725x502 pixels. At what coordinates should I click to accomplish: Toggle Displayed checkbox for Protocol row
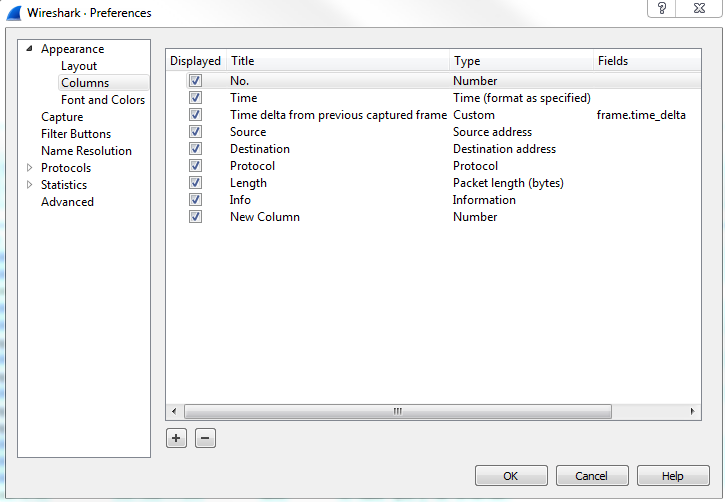click(195, 165)
